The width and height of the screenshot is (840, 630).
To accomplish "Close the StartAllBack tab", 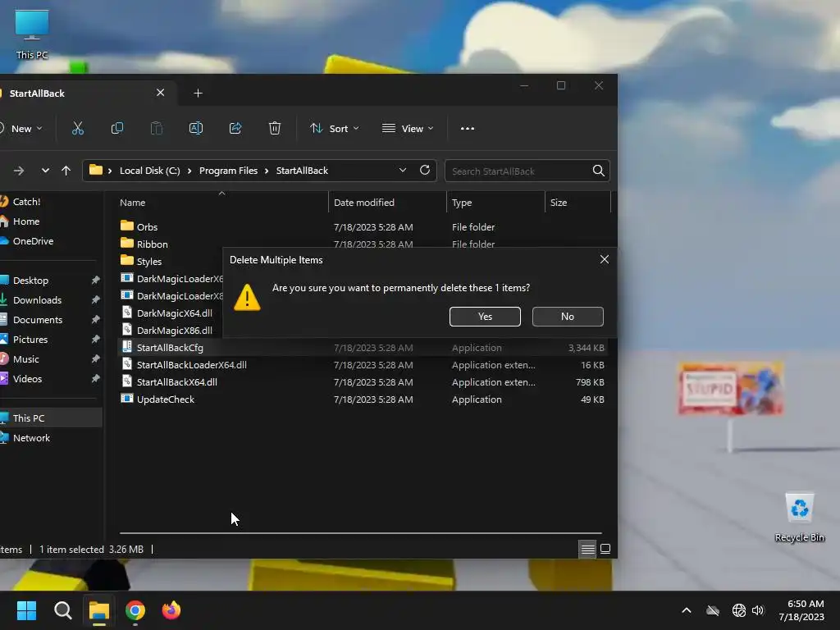I will (160, 93).
